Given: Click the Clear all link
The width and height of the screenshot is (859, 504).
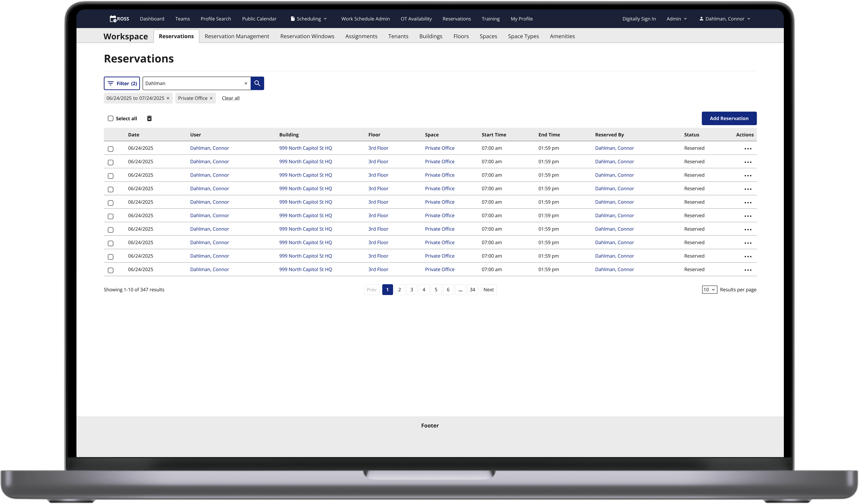Looking at the screenshot, I should pos(231,99).
